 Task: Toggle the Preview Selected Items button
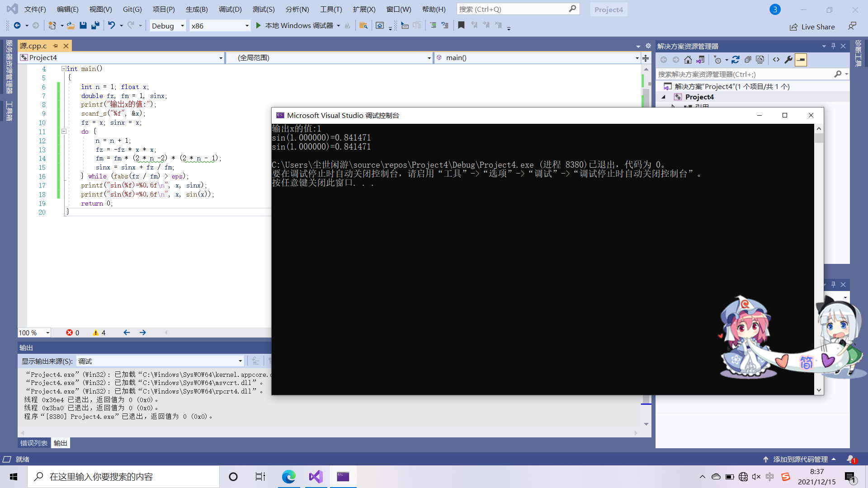click(801, 60)
